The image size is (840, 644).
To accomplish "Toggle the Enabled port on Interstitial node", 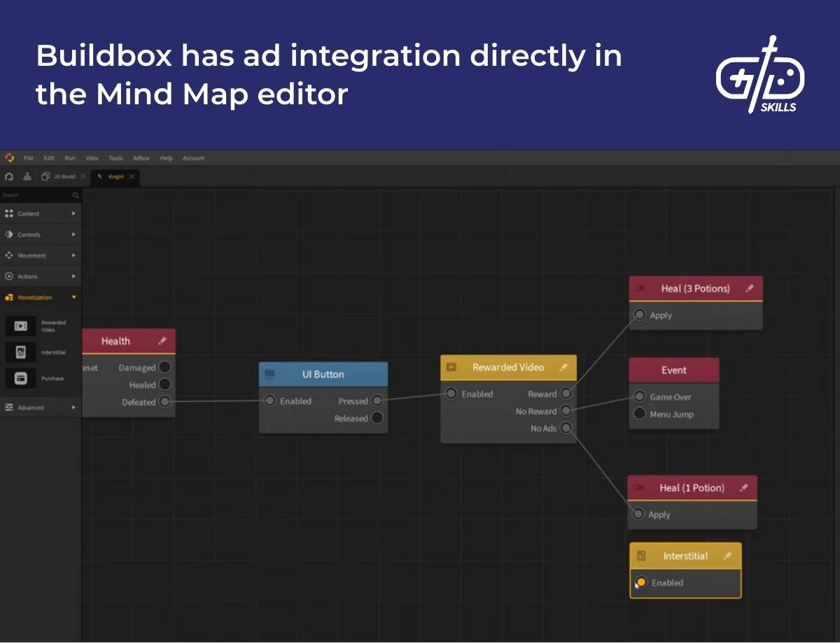I will tap(639, 582).
